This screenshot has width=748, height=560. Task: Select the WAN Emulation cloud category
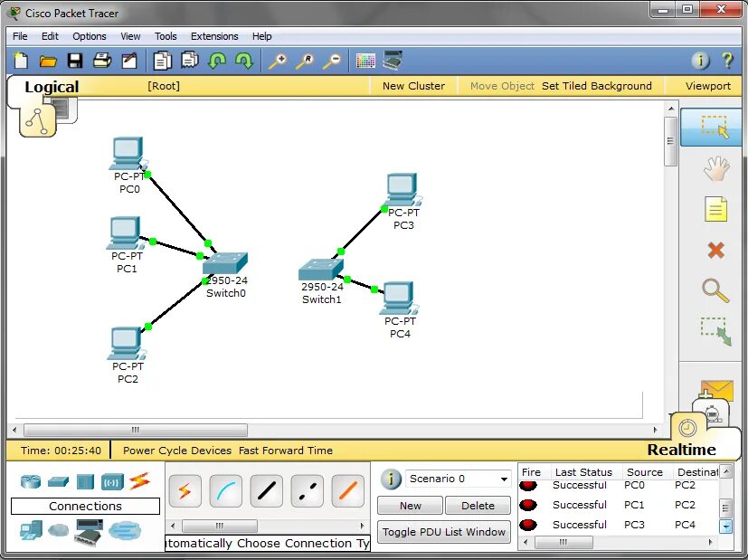click(59, 529)
